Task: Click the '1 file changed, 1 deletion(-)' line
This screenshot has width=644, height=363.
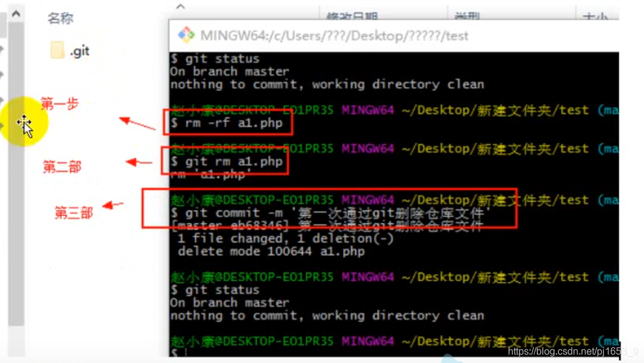Action: pyautogui.click(x=286, y=239)
